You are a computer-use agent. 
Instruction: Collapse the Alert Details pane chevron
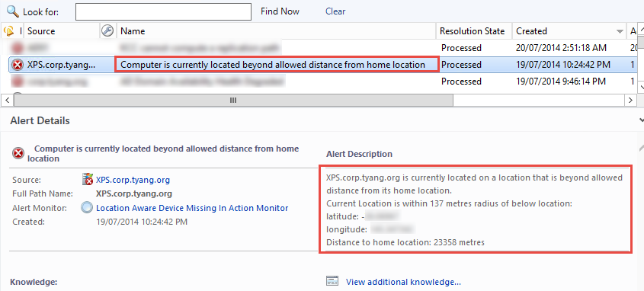(641, 120)
